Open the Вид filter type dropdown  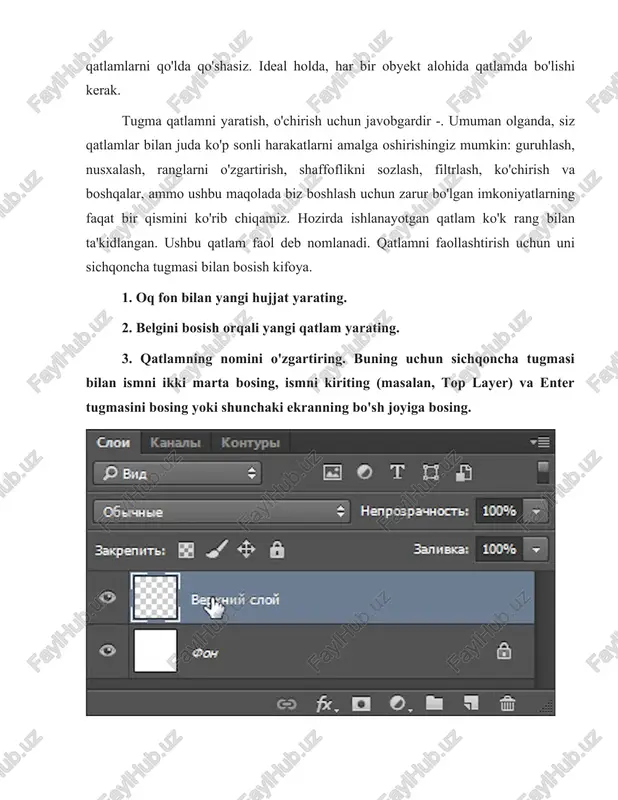point(178,473)
